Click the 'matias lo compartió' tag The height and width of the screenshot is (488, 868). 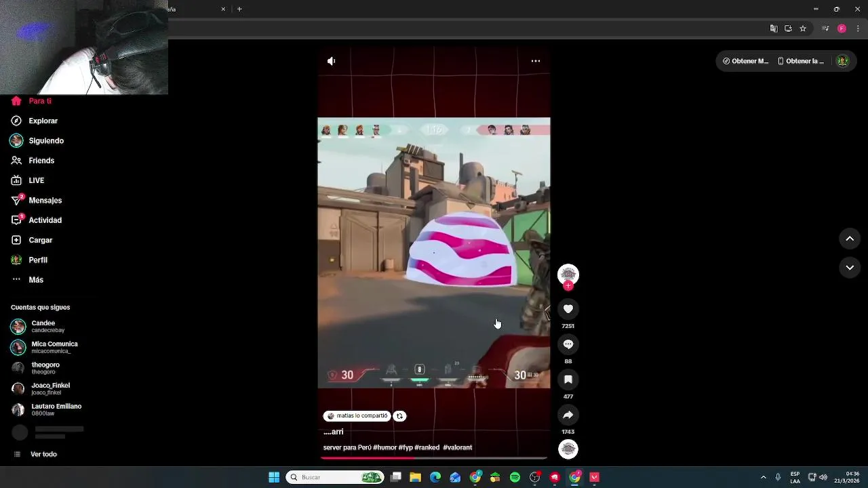[357, 416]
